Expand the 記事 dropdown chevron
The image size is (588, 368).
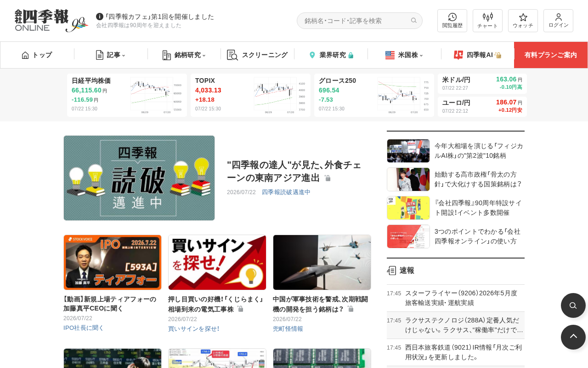pos(124,56)
